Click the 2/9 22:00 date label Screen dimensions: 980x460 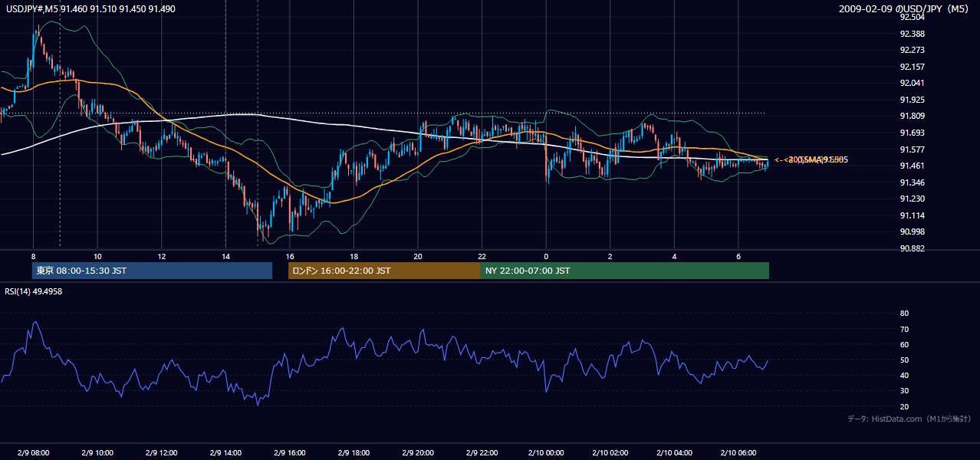(x=482, y=453)
